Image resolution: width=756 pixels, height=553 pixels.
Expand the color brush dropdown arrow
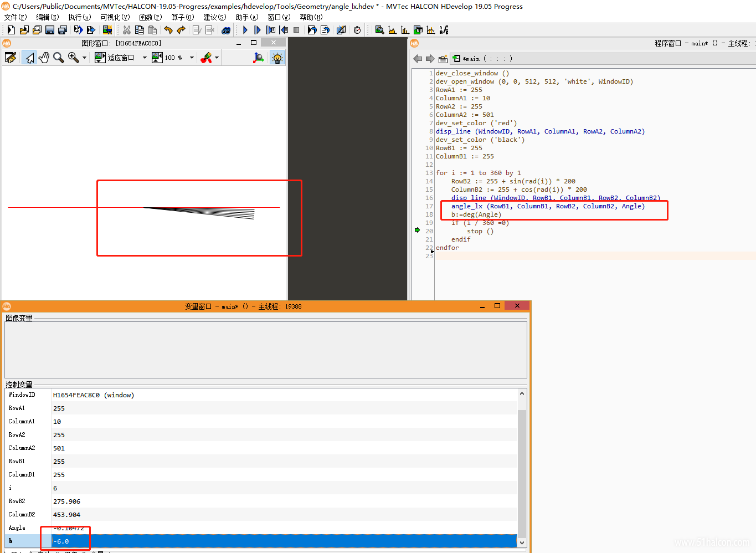click(217, 58)
